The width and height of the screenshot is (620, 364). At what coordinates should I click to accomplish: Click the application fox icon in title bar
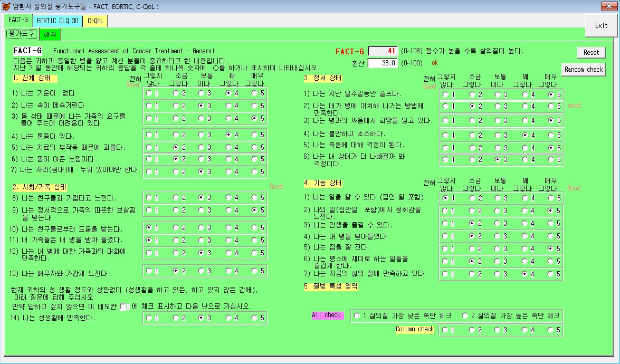coord(6,6)
